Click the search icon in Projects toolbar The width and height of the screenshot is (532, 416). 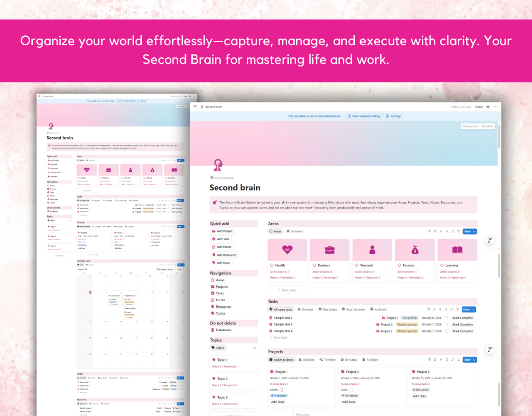pos(447,360)
